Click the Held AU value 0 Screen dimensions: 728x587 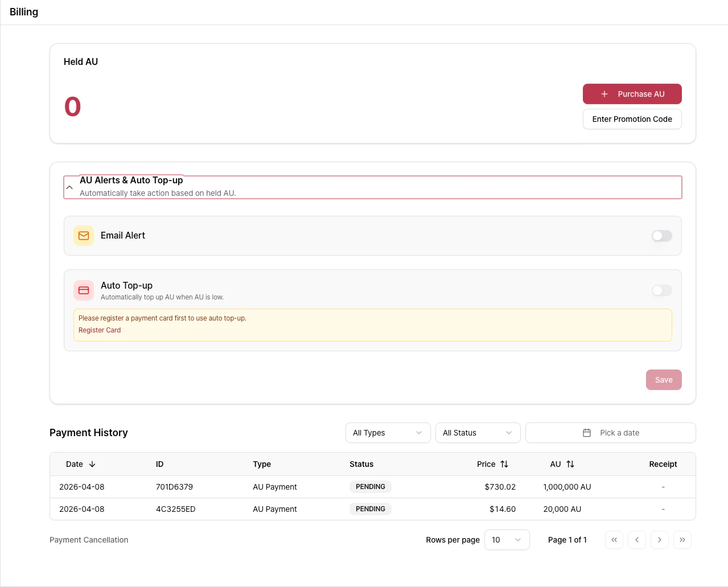(x=73, y=106)
